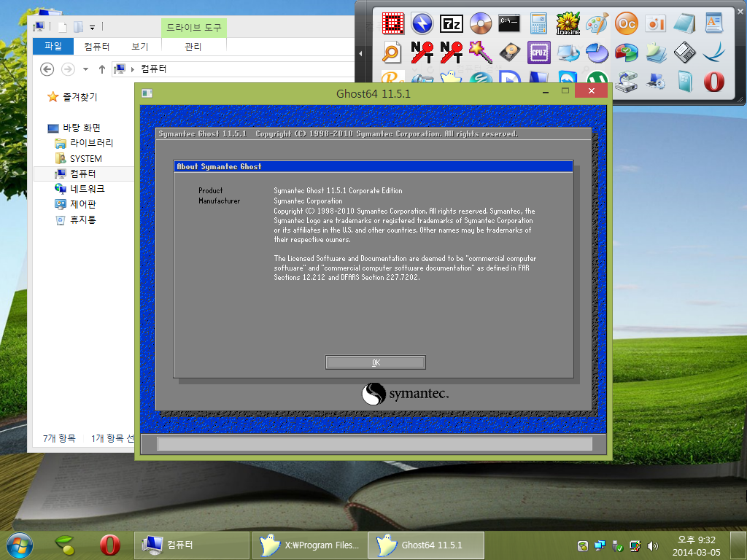The width and height of the screenshot is (747, 560).
Task: Open the hard disk drive utility icon
Action: click(509, 52)
